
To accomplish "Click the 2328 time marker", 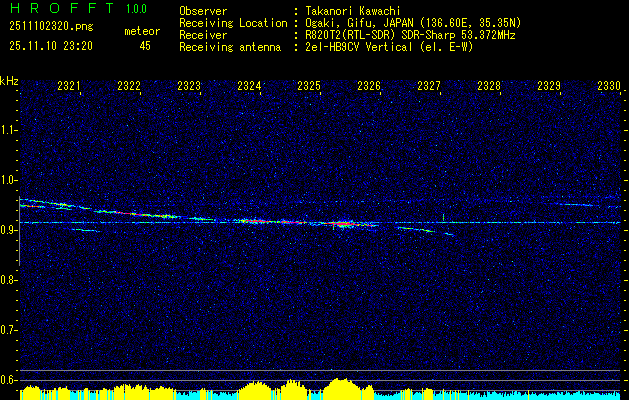I will (489, 87).
